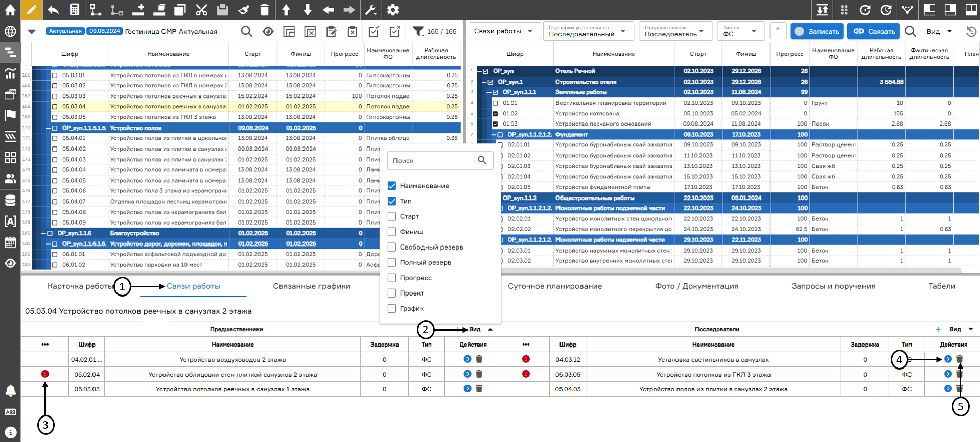Open the database icon in left sidebar
980x442 pixels.
[x=10, y=200]
